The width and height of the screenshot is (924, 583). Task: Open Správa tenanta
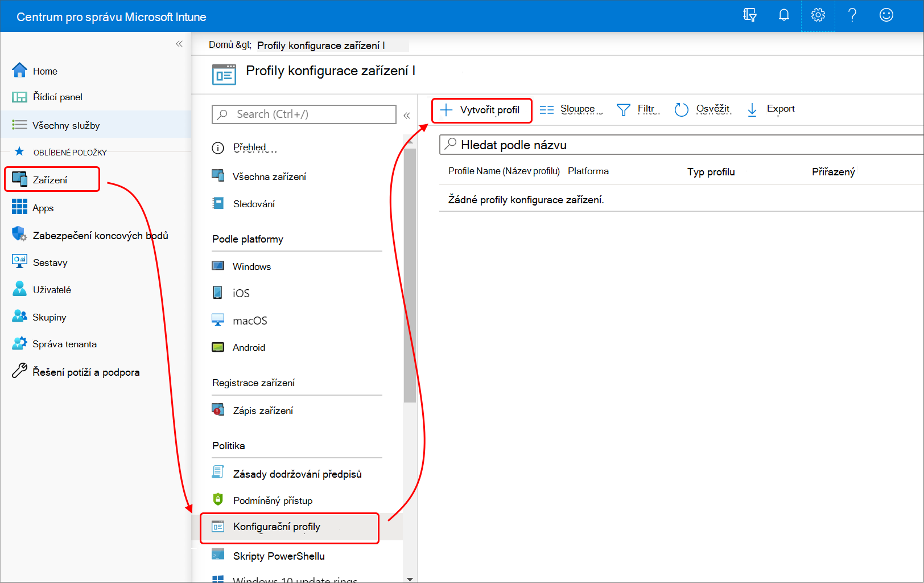tap(64, 344)
